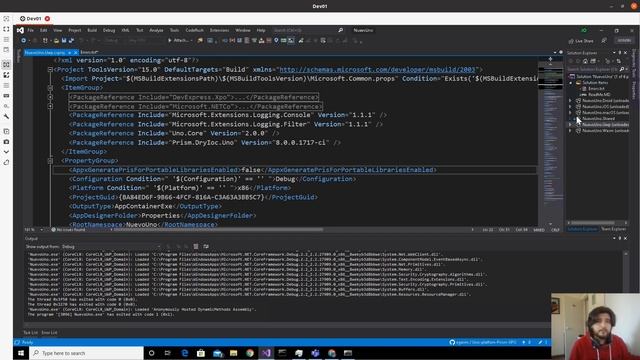Open the schemas.microsoft.com msbuild link
This screenshot has height=360, width=640.
[377, 70]
